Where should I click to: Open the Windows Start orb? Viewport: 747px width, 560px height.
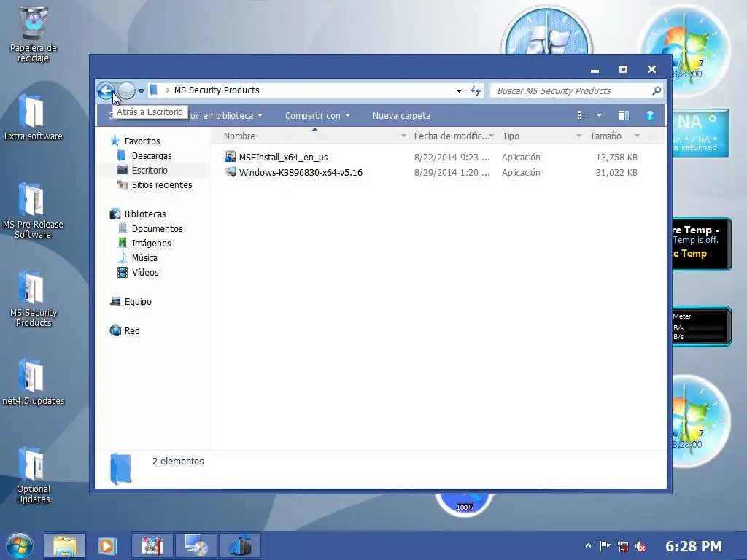20,545
